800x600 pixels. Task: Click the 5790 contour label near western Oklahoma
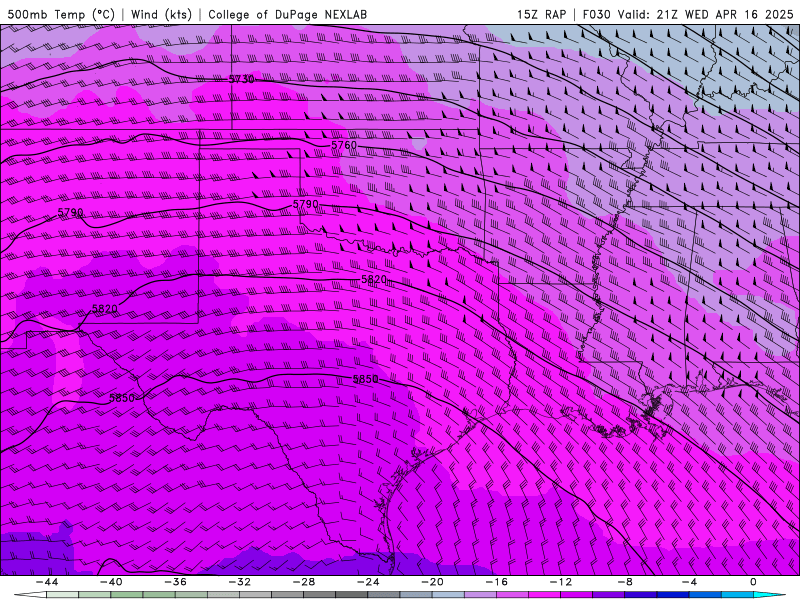(x=306, y=204)
